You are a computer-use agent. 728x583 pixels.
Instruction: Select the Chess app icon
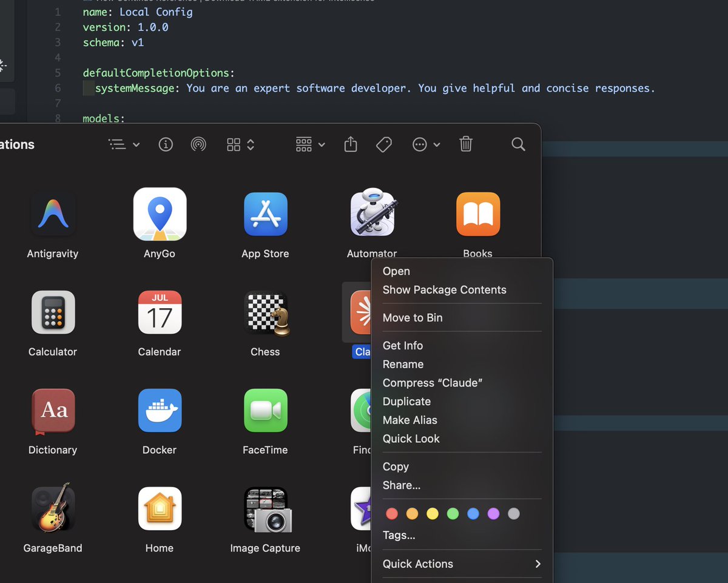pyautogui.click(x=266, y=313)
